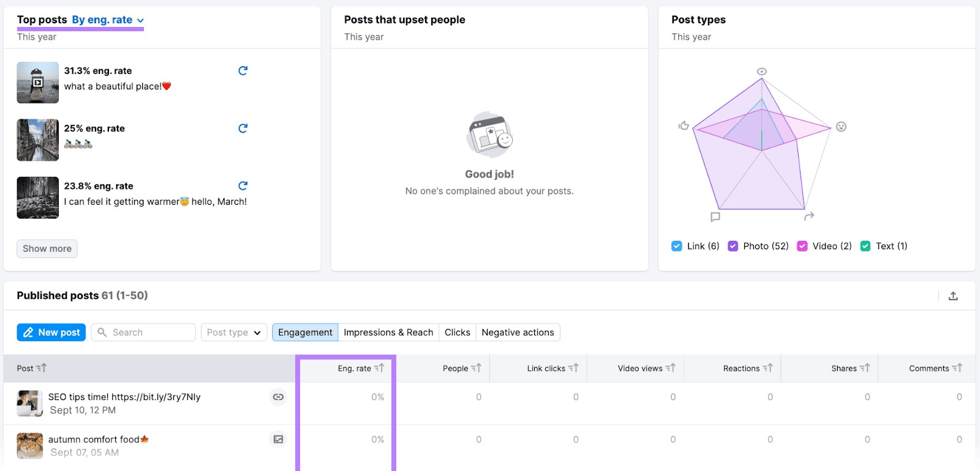Toggle the Text (1) checkbox
This screenshot has width=980, height=471.
tap(865, 246)
